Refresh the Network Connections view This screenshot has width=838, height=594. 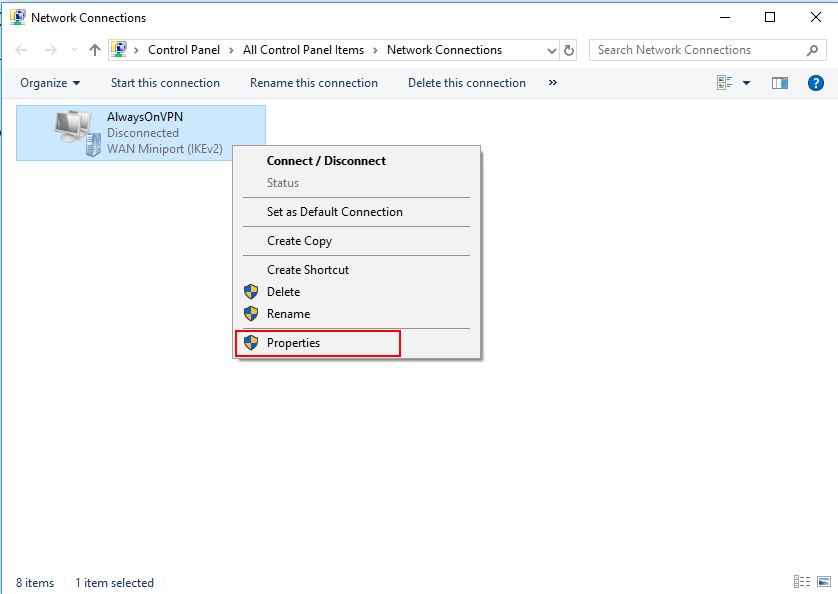click(x=569, y=51)
